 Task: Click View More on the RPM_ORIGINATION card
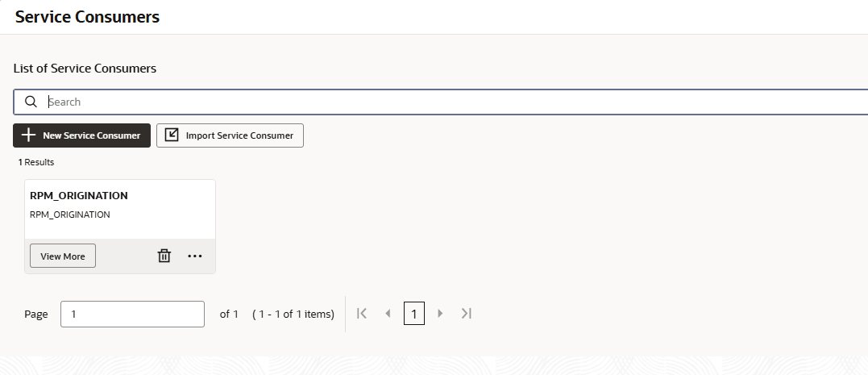click(x=63, y=256)
